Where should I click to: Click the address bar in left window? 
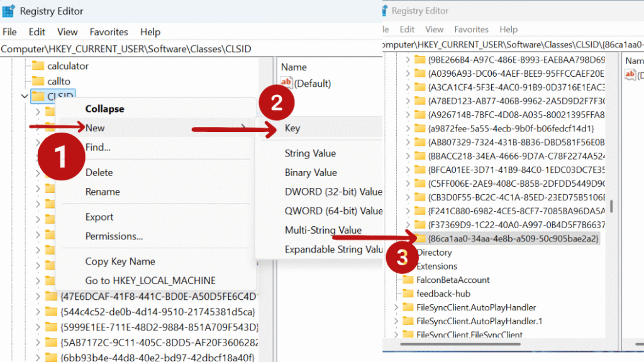[x=191, y=49]
